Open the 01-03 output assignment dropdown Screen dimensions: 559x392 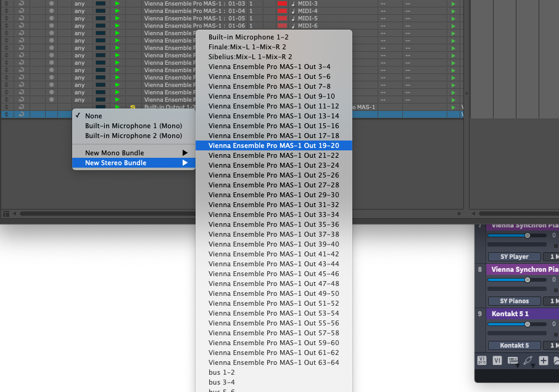[194, 4]
